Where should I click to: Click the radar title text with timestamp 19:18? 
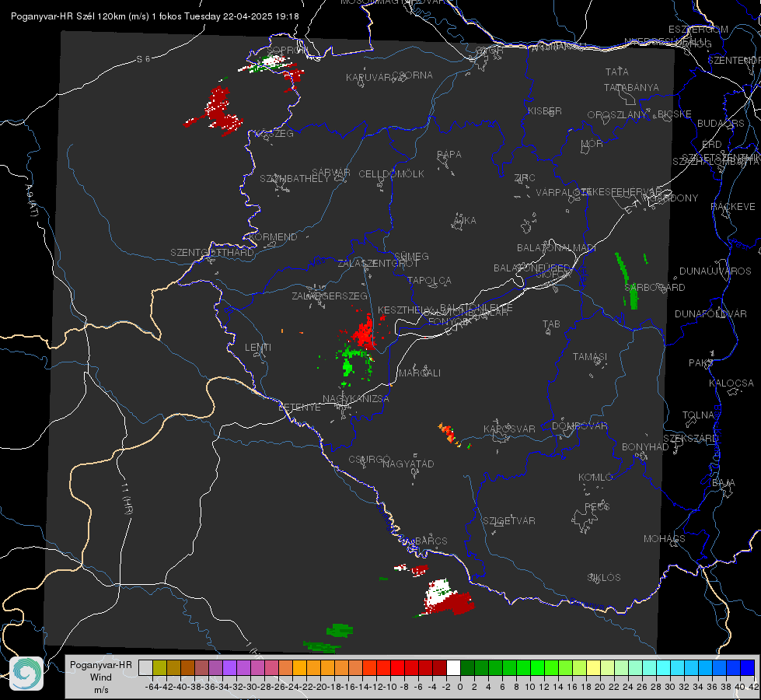point(155,16)
